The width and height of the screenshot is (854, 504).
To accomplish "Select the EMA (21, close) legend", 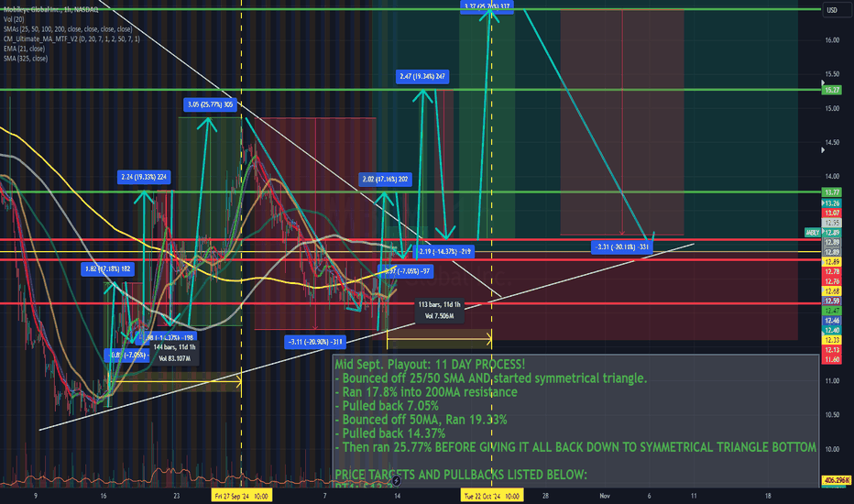I will [x=24, y=49].
